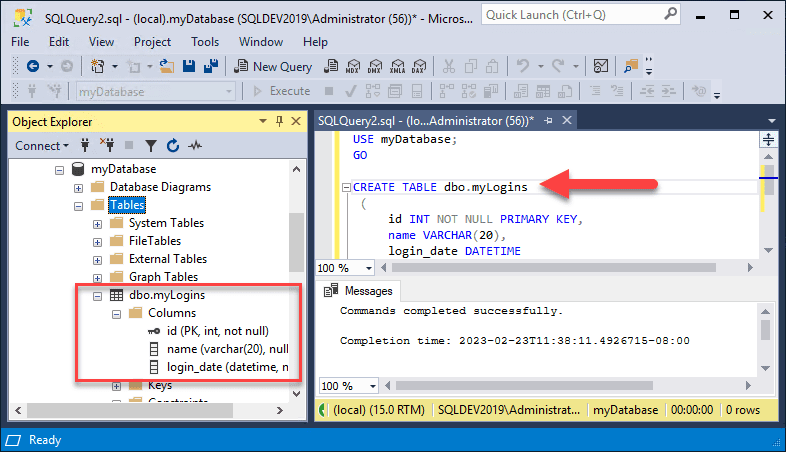Click the Disconnect icon in Object Explorer

click(x=107, y=145)
